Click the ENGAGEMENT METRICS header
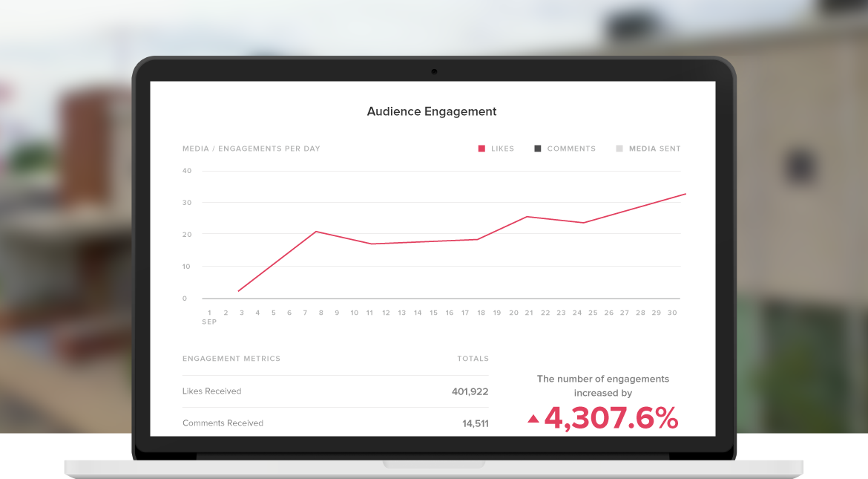Image resolution: width=868 pixels, height=479 pixels. [x=231, y=359]
